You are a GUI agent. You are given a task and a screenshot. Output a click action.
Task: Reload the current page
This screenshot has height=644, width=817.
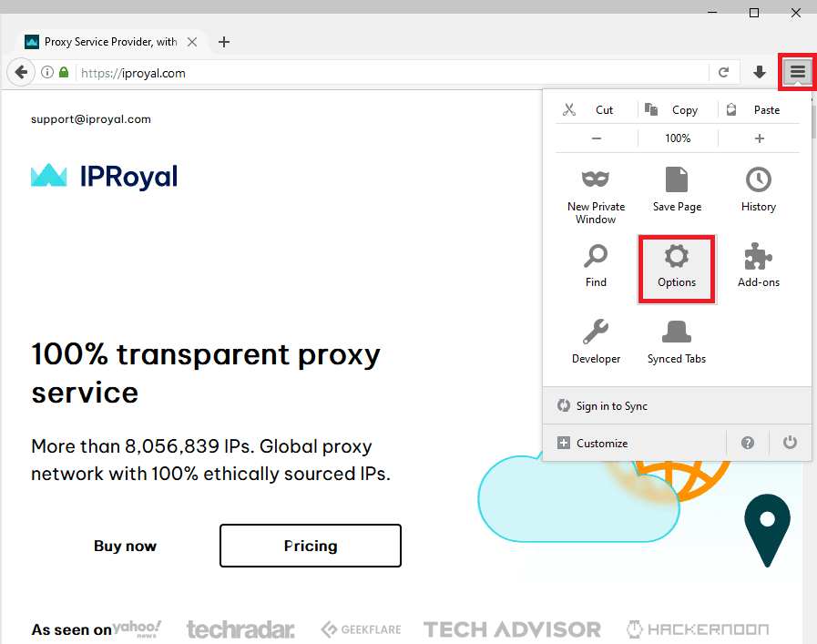click(x=724, y=73)
